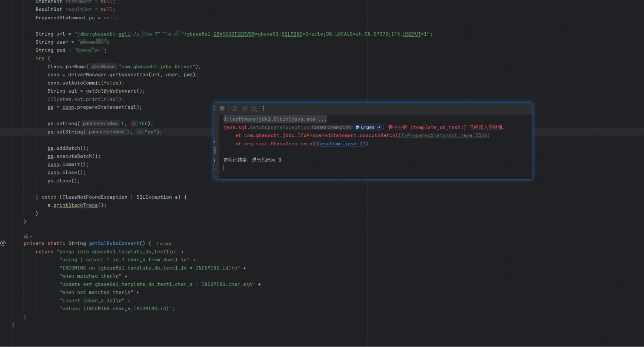Click "merge into gbase8s1.template_db_test1" string
Viewport: 644px width, 347px height.
(x=117, y=252)
